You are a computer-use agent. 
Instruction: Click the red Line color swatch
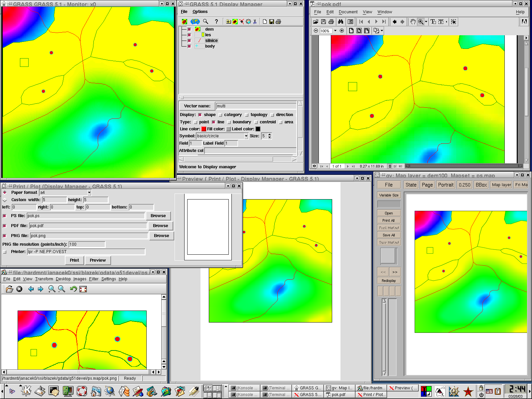point(204,129)
